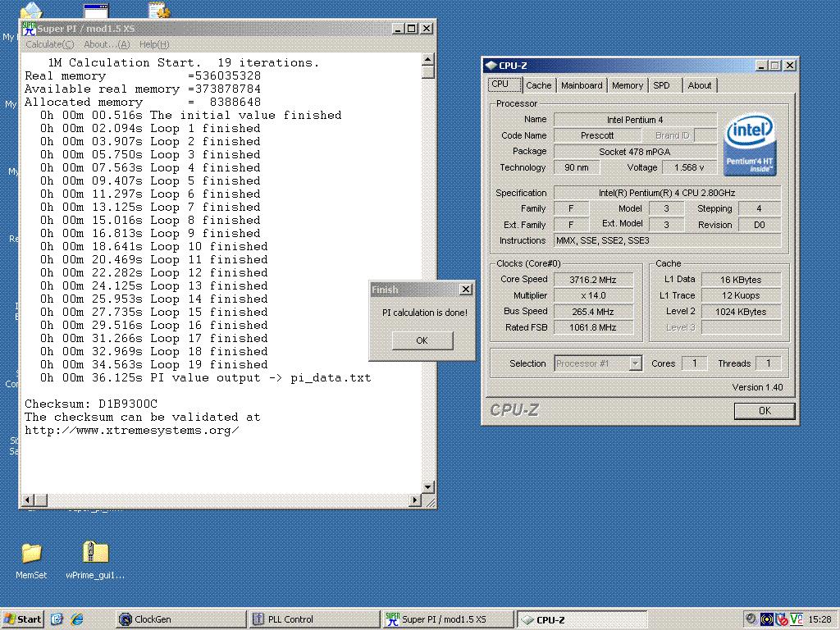The height and width of the screenshot is (630, 840).
Task: Click the Voltage value 1.568 v
Action: tap(689, 167)
